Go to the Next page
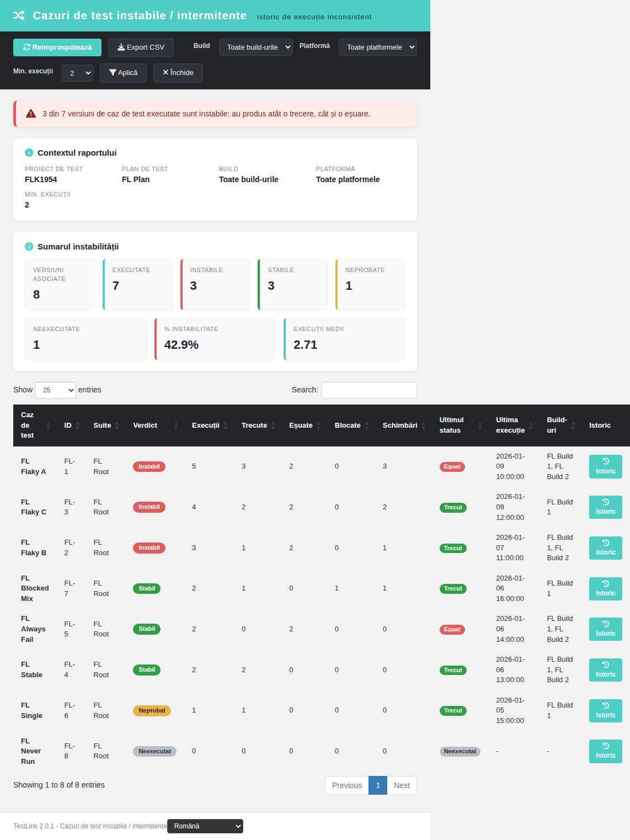The image size is (630, 840). point(402,785)
